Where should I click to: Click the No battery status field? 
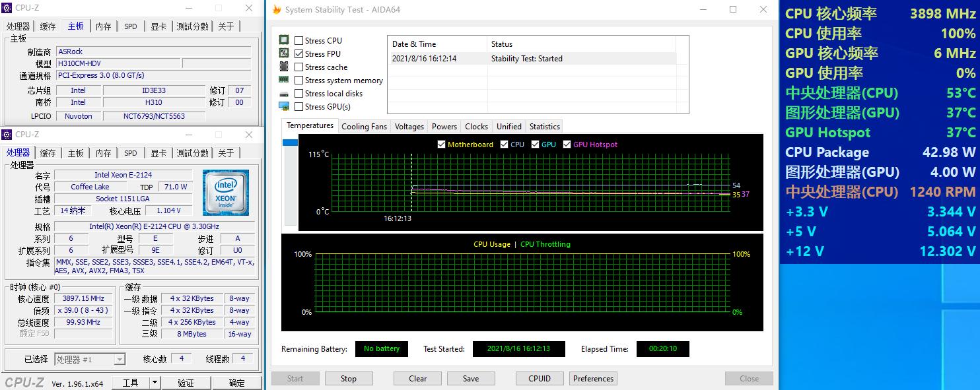coord(382,349)
